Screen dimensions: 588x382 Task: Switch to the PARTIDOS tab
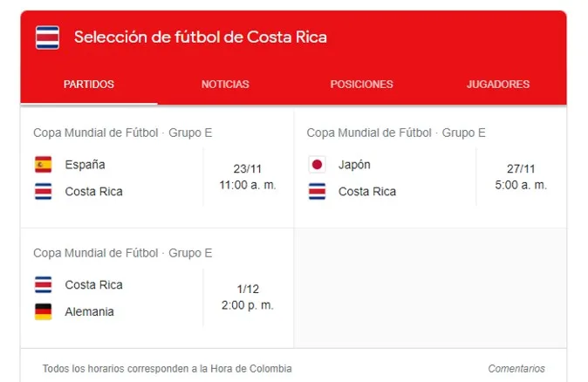click(x=89, y=85)
